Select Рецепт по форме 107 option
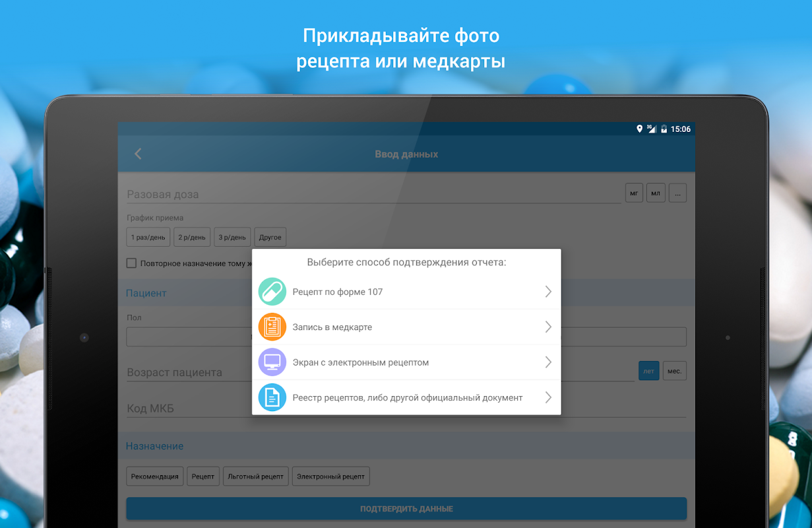Image resolution: width=812 pixels, height=528 pixels. pos(406,291)
